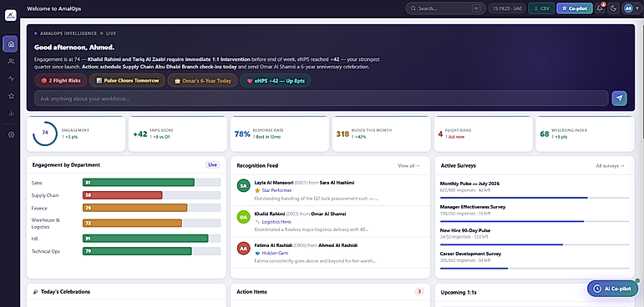Image resolution: width=644 pixels, height=307 pixels.
Task: Click the AmalOps logo in sidebar
Action: tap(10, 15)
